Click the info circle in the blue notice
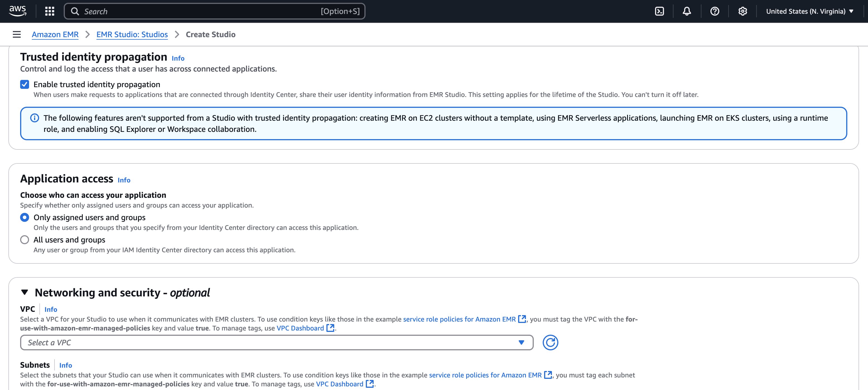Image resolution: width=868 pixels, height=390 pixels. click(x=34, y=118)
